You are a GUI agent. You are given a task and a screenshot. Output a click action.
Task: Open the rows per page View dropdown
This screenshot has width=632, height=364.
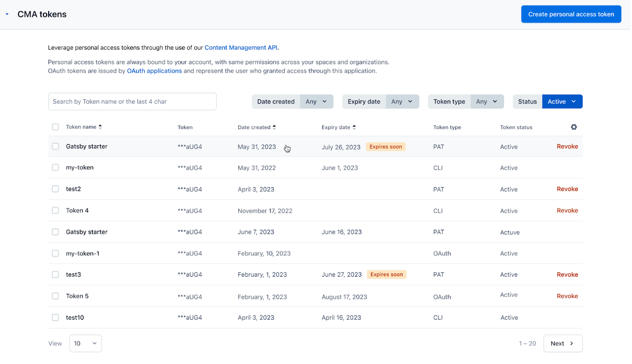coord(86,343)
